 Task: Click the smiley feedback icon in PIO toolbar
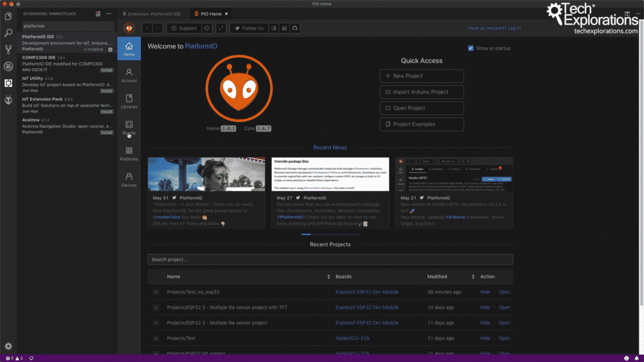click(207, 28)
